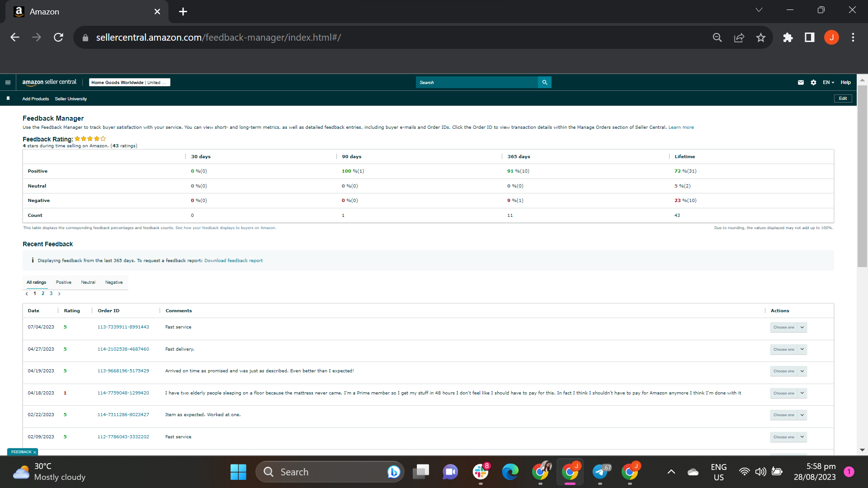Click the bookmark flag icon
Viewport: 868px width, 488px height.
click(x=8, y=99)
